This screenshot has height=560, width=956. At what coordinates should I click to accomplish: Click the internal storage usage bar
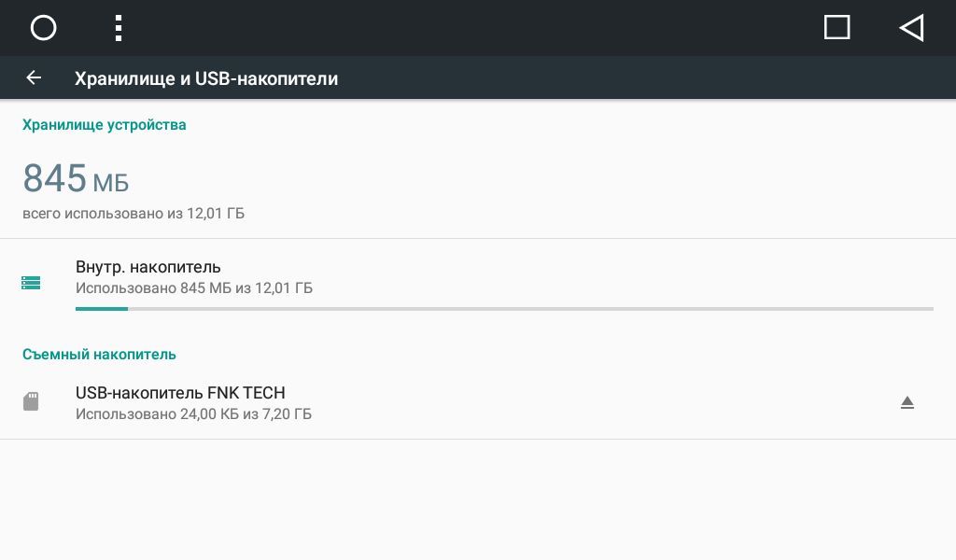(x=504, y=309)
